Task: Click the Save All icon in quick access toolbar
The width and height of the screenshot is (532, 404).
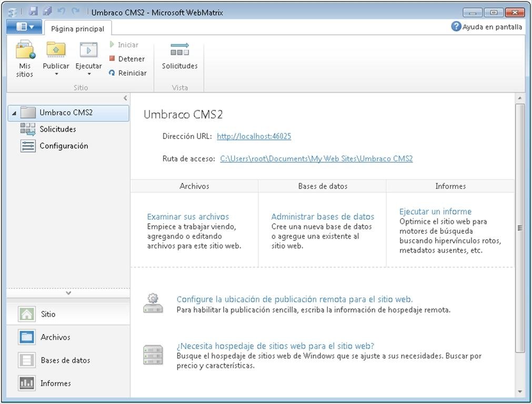Action: click(x=47, y=12)
